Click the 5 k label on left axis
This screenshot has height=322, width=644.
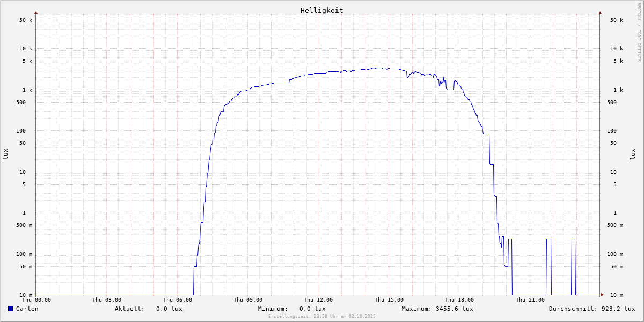pos(27,61)
